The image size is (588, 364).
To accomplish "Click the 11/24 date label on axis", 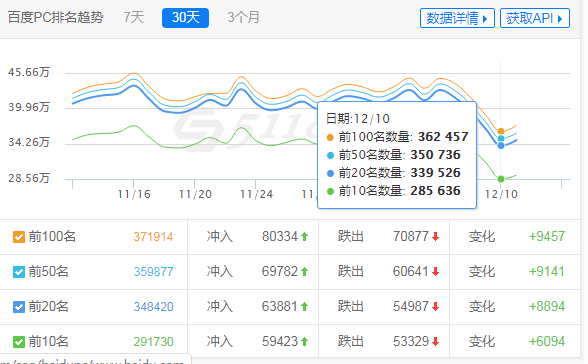I will (x=256, y=194).
